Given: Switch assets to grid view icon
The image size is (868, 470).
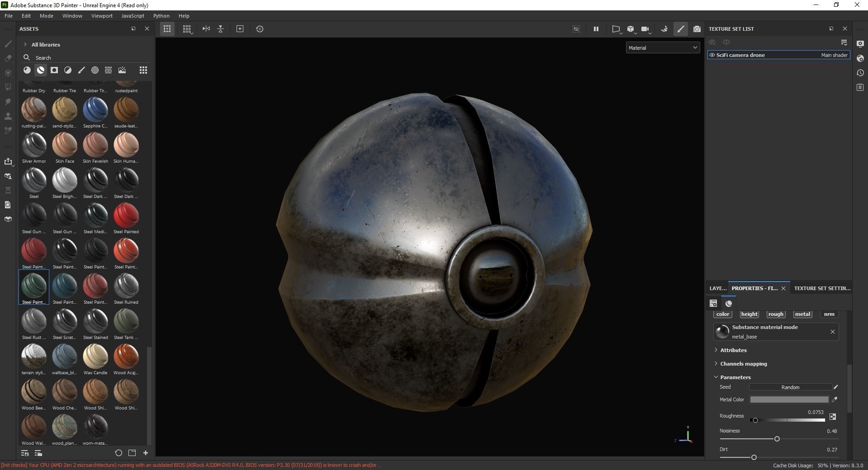Looking at the screenshot, I should 143,70.
